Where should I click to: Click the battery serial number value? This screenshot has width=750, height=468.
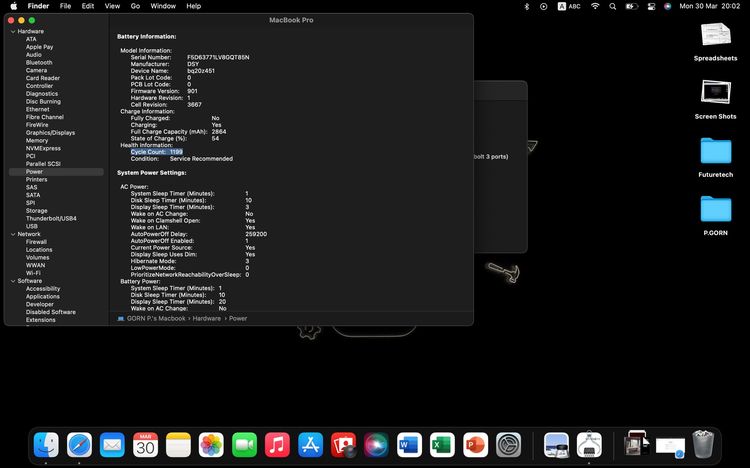pyautogui.click(x=218, y=57)
